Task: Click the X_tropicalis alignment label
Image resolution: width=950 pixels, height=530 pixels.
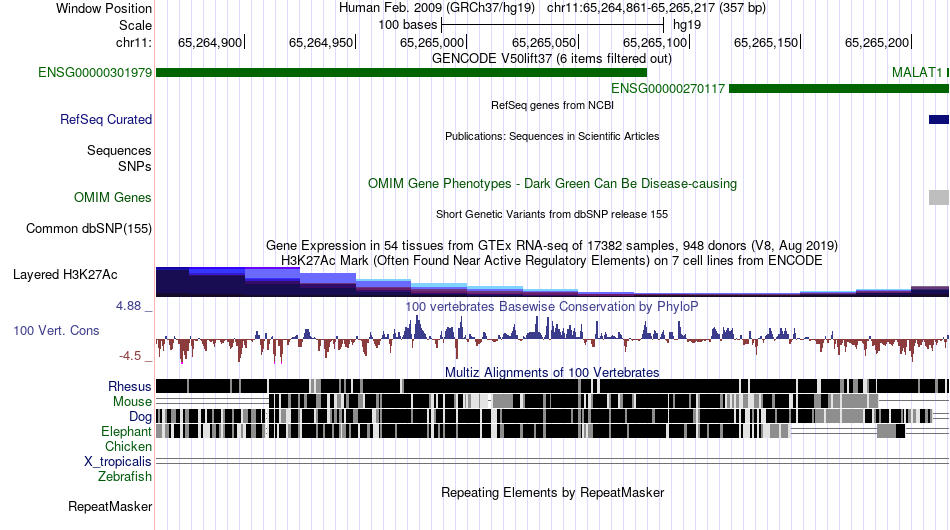Action: tap(118, 462)
